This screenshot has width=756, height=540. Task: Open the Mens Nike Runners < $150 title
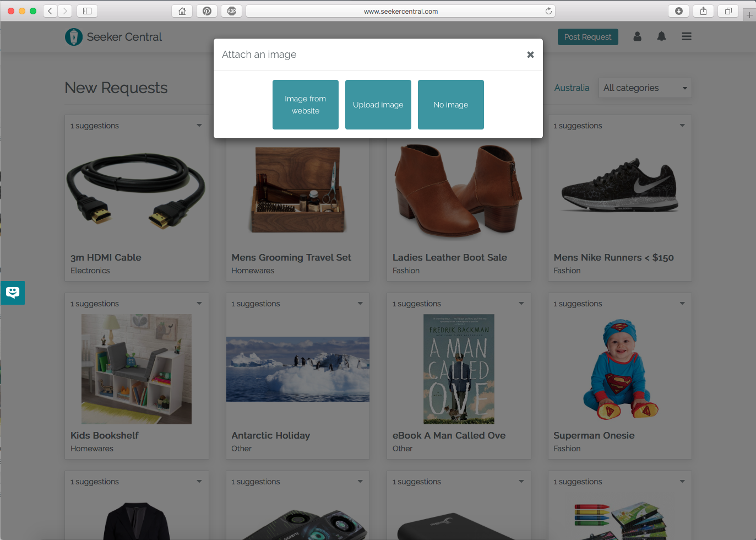613,257
